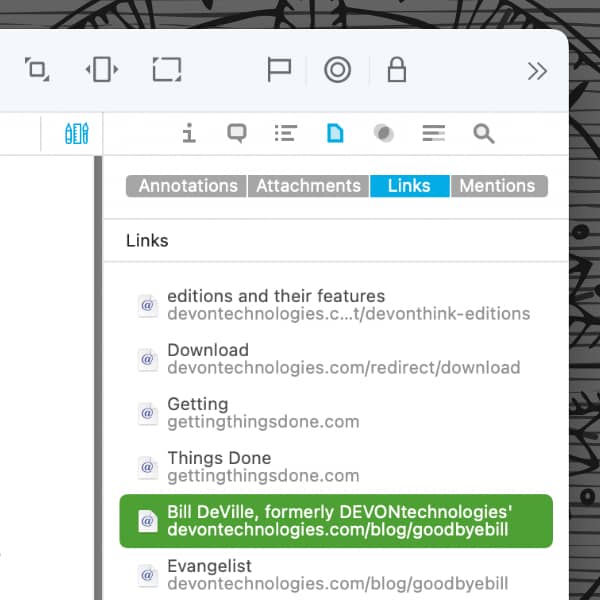Click bookmark icon beside 'Bill DeVille' row
The image size is (600, 600).
[x=148, y=521]
